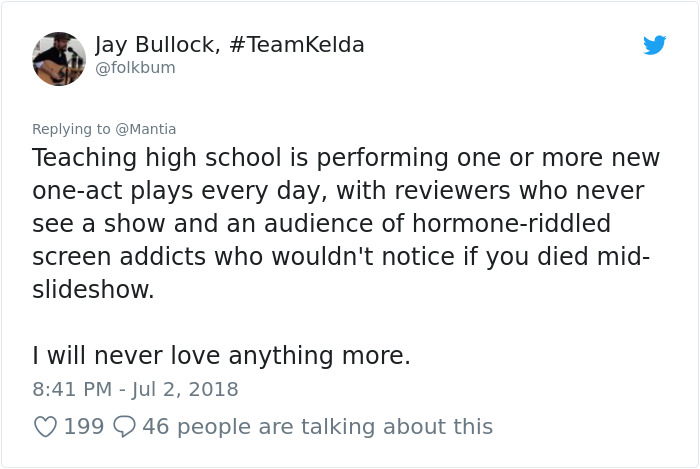
Task: Click the Twitter bird logo
Action: (x=654, y=45)
